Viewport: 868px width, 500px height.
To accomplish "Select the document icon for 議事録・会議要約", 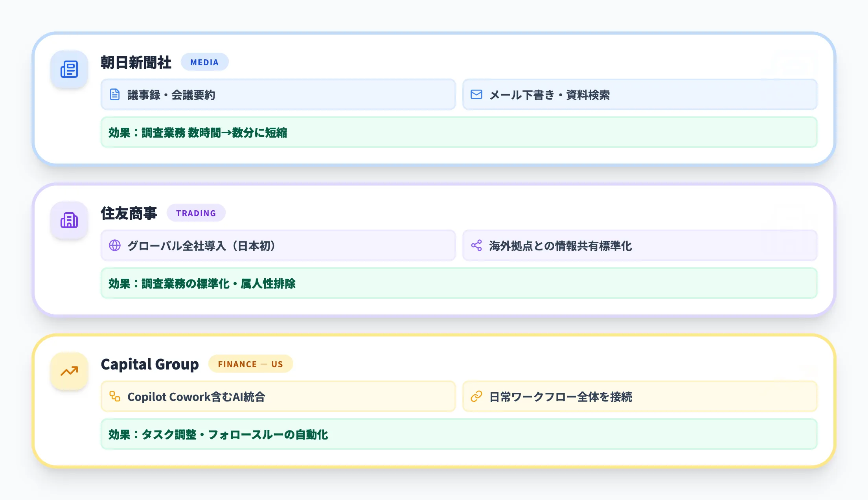I will (x=114, y=94).
